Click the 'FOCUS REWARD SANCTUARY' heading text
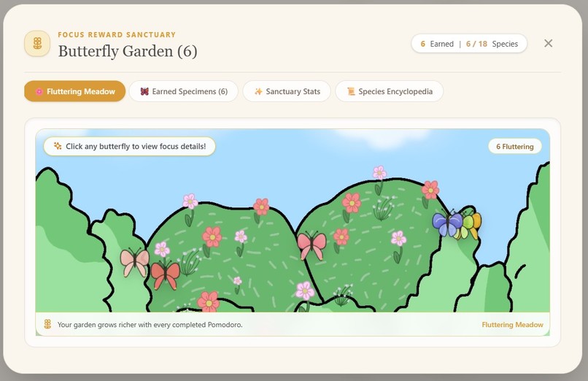This screenshot has width=588, height=381. 117,34
